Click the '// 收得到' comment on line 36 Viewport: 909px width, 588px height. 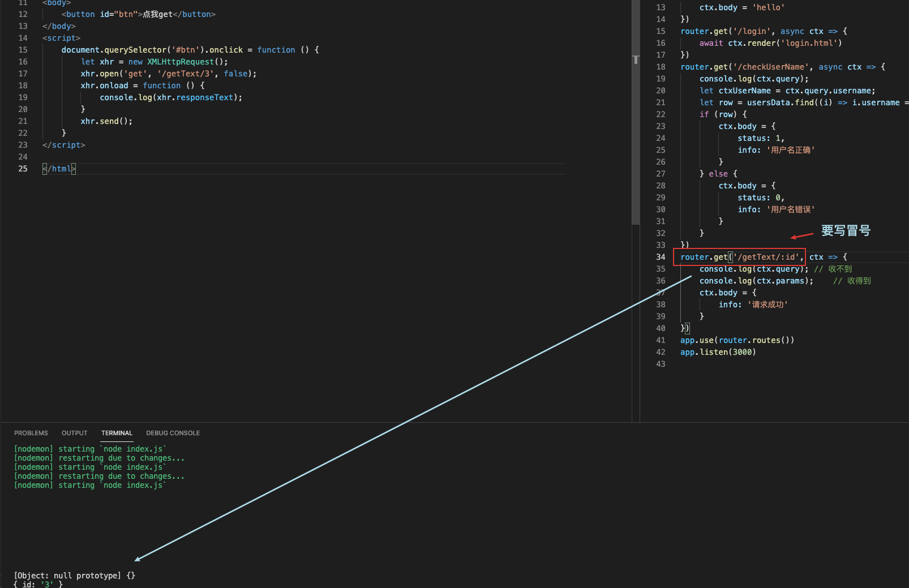point(852,281)
